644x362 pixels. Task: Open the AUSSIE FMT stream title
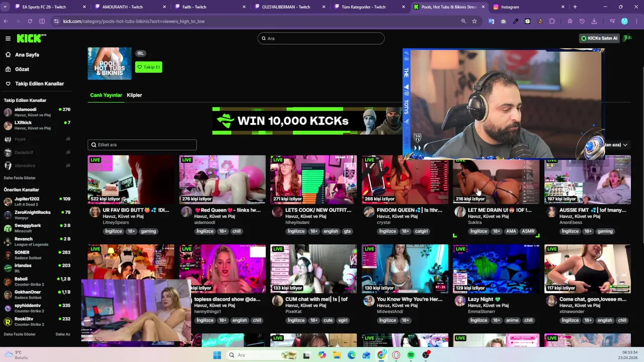[593, 210]
